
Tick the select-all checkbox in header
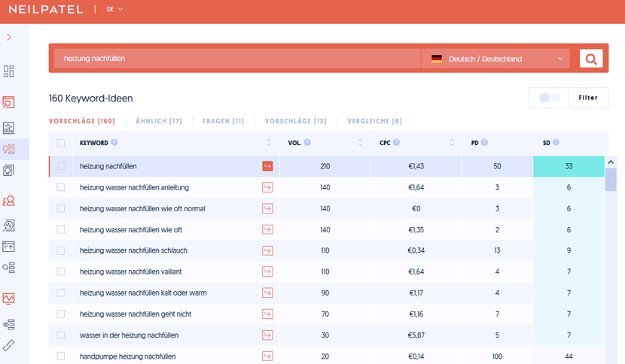click(60, 143)
